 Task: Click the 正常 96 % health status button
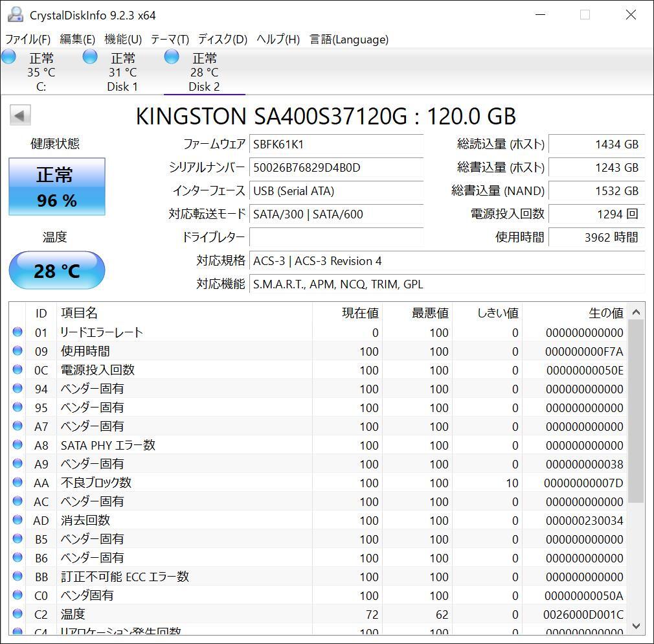pos(57,187)
